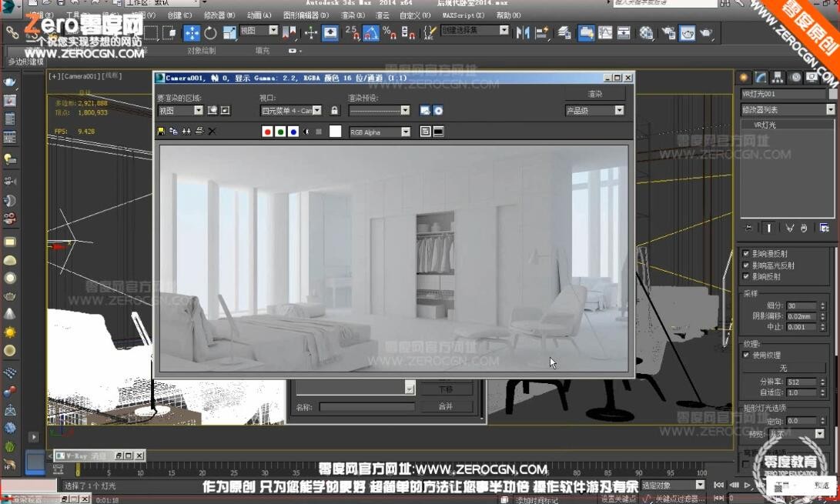Screen dimensions: 840x504
Task: Open the 动画(A) menu
Action: pyautogui.click(x=259, y=15)
